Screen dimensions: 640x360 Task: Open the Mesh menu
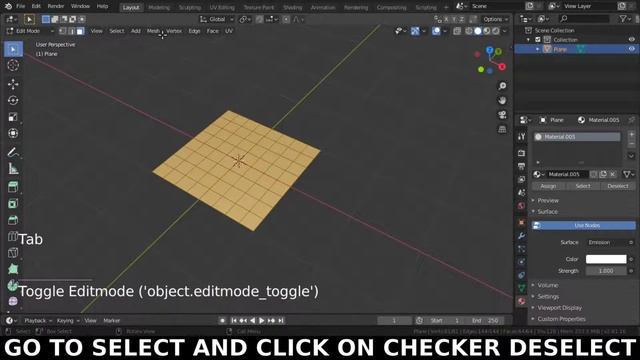point(153,31)
